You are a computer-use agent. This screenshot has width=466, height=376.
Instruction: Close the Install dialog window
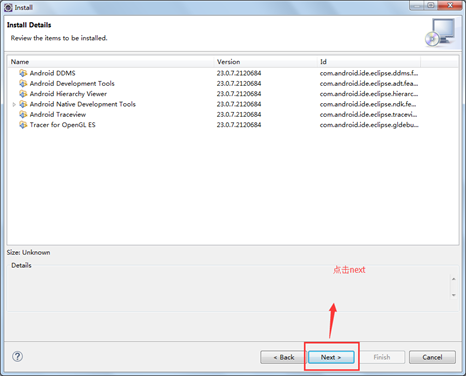tap(450, 5)
